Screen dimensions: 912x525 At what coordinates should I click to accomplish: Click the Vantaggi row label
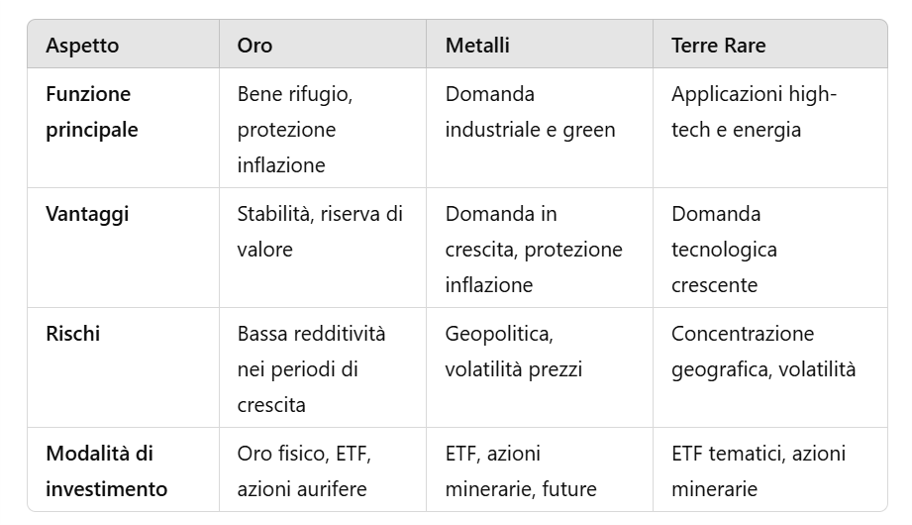click(x=87, y=214)
